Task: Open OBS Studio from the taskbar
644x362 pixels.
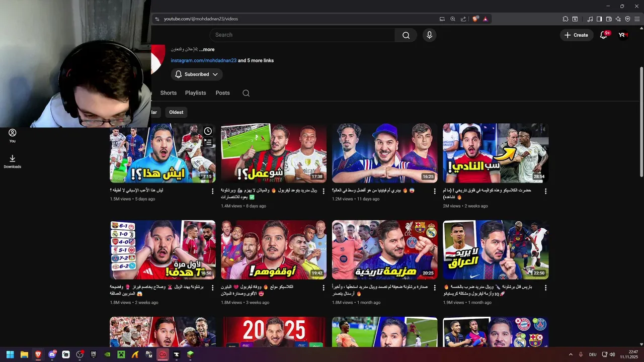Action: click(x=79, y=354)
